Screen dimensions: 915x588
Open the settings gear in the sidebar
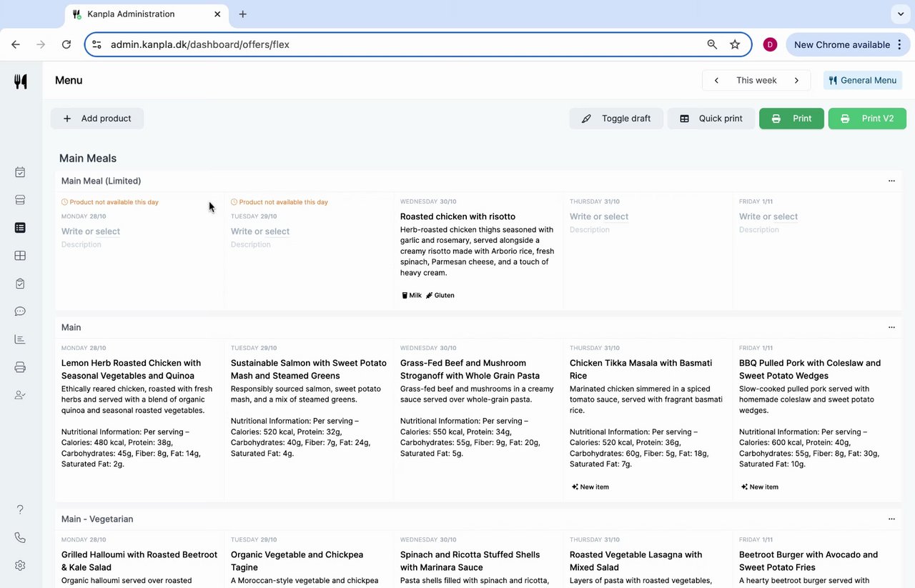point(20,565)
